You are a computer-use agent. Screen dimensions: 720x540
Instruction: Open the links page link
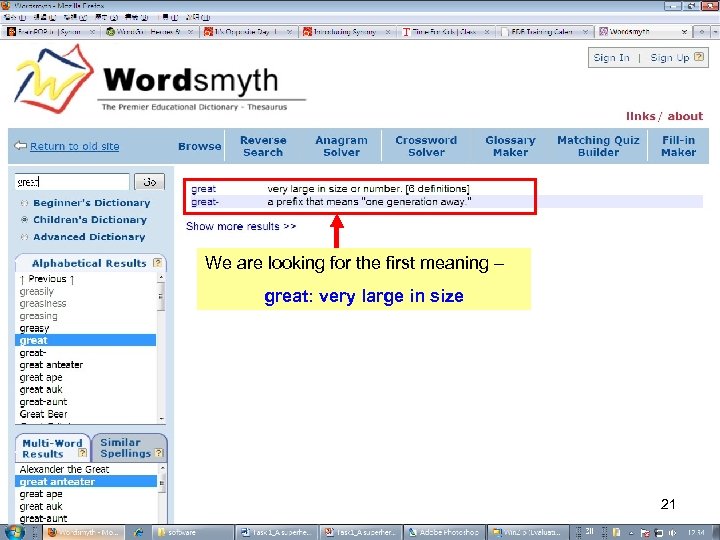click(641, 116)
